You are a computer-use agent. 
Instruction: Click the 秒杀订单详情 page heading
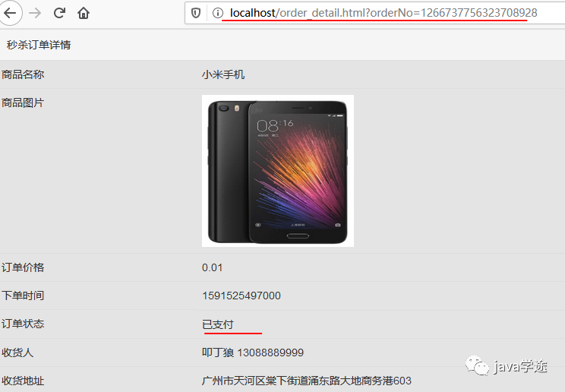coord(39,45)
